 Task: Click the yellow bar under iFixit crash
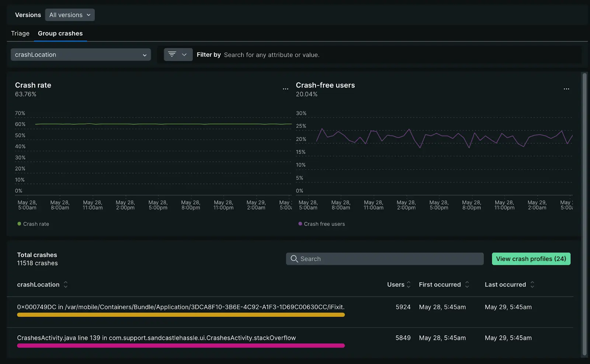coord(181,315)
